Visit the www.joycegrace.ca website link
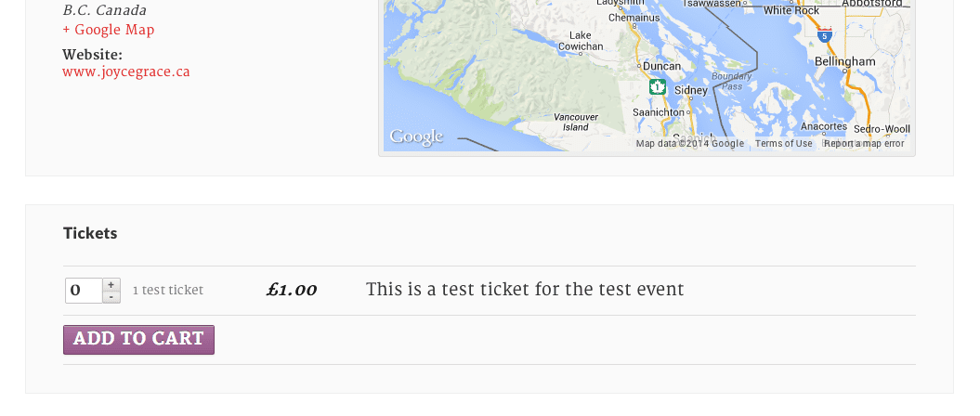Viewport: 980px width, 416px height. tap(126, 71)
